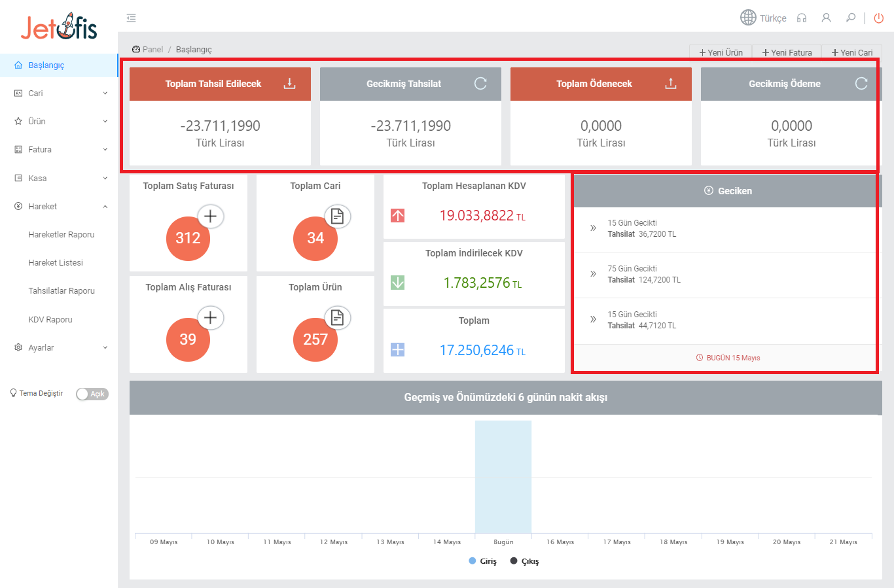Click the 257 product count circle
The width and height of the screenshot is (894, 588).
[x=315, y=339]
